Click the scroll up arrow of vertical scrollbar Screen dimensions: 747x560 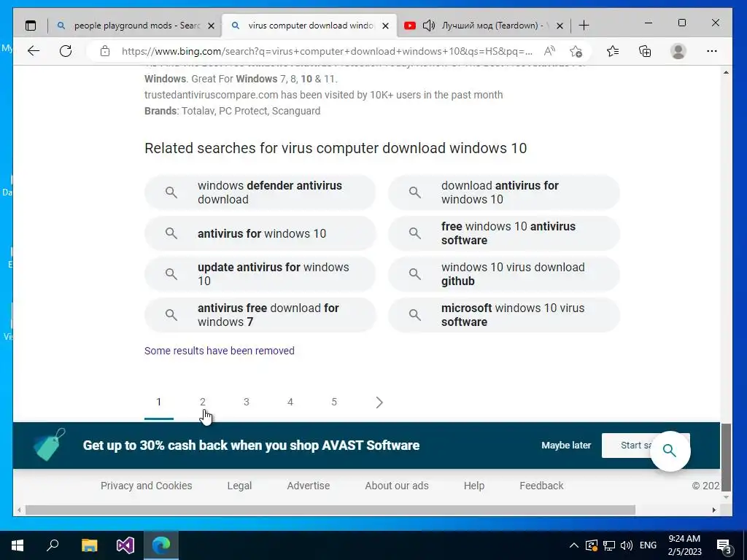coord(726,72)
